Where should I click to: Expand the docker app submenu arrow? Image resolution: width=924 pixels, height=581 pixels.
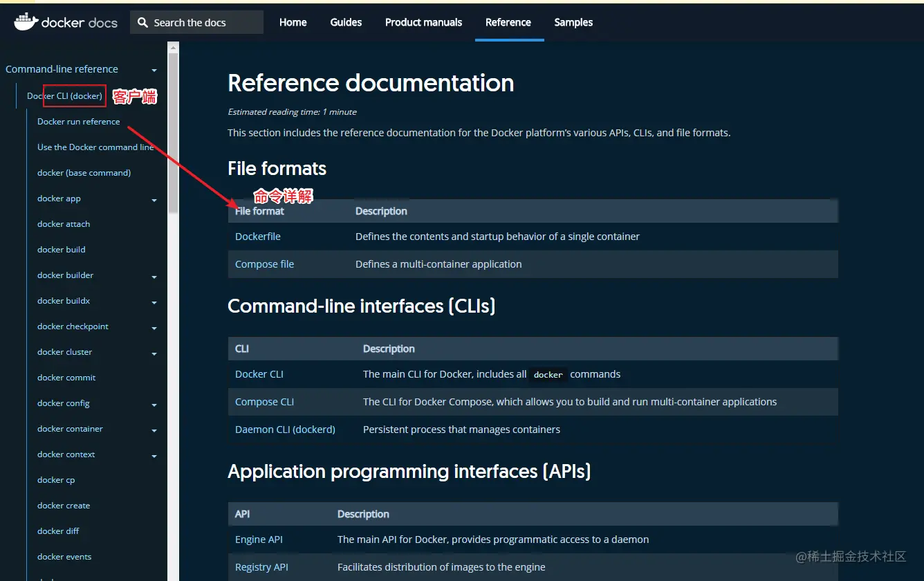(x=154, y=201)
